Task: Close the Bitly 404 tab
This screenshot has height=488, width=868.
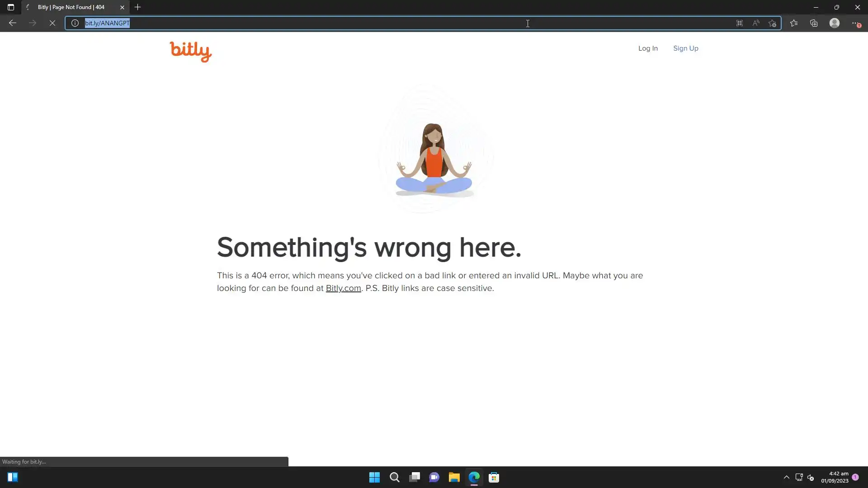Action: (122, 7)
